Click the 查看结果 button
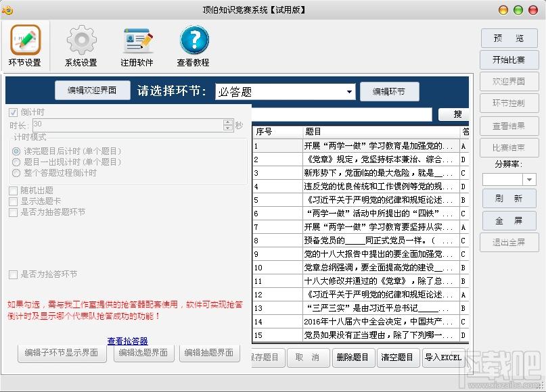 tap(509, 126)
